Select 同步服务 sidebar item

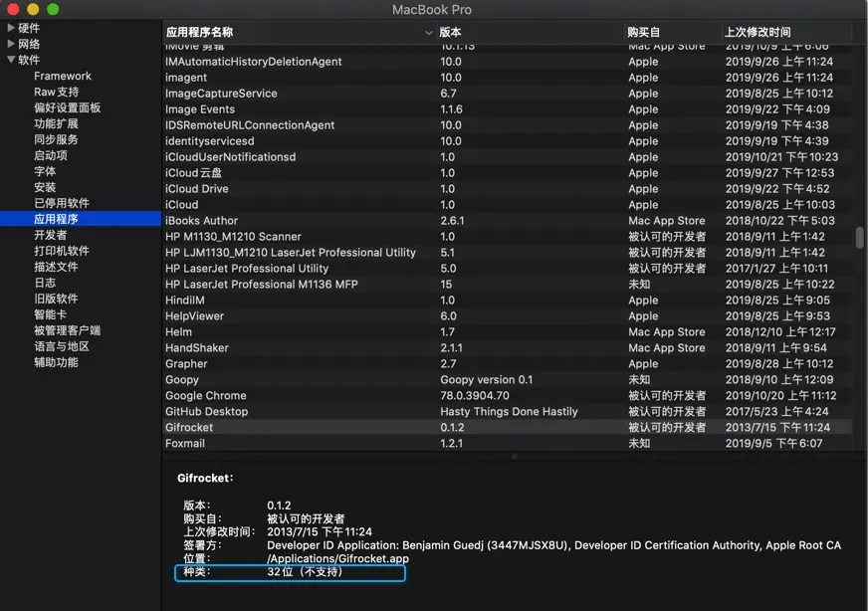[56, 139]
